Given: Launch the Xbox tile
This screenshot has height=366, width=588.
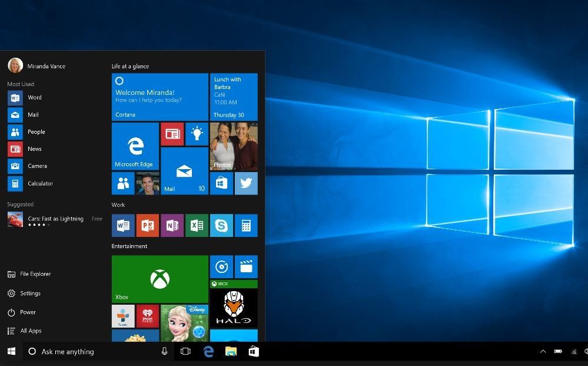Looking at the screenshot, I should tap(160, 277).
